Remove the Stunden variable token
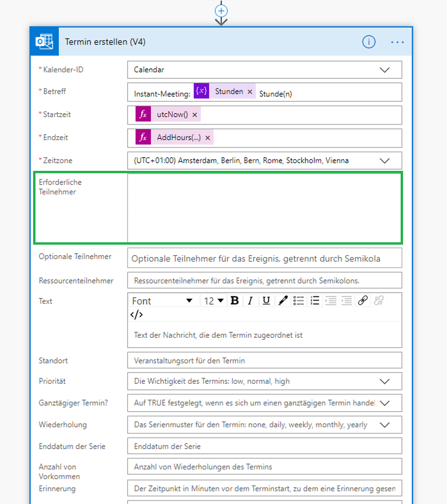Viewport: 447px width, 504px height. (250, 92)
